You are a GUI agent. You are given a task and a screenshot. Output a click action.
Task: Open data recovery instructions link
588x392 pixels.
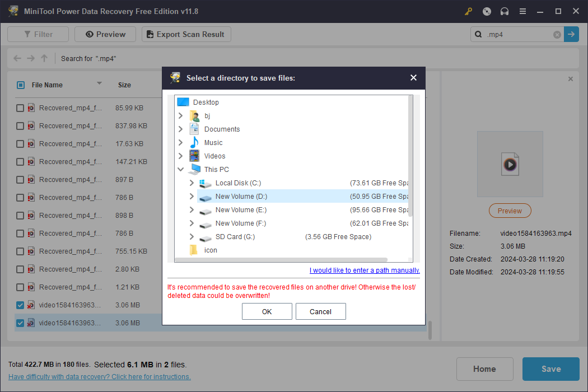(99, 377)
